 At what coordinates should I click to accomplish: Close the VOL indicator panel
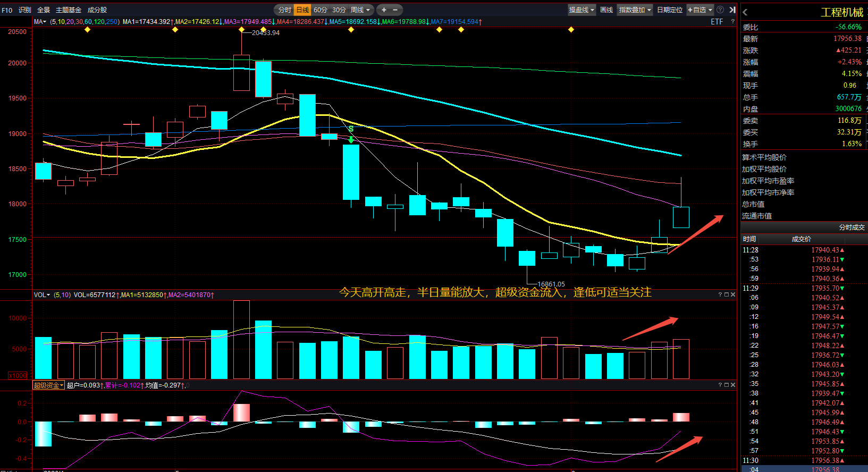733,294
